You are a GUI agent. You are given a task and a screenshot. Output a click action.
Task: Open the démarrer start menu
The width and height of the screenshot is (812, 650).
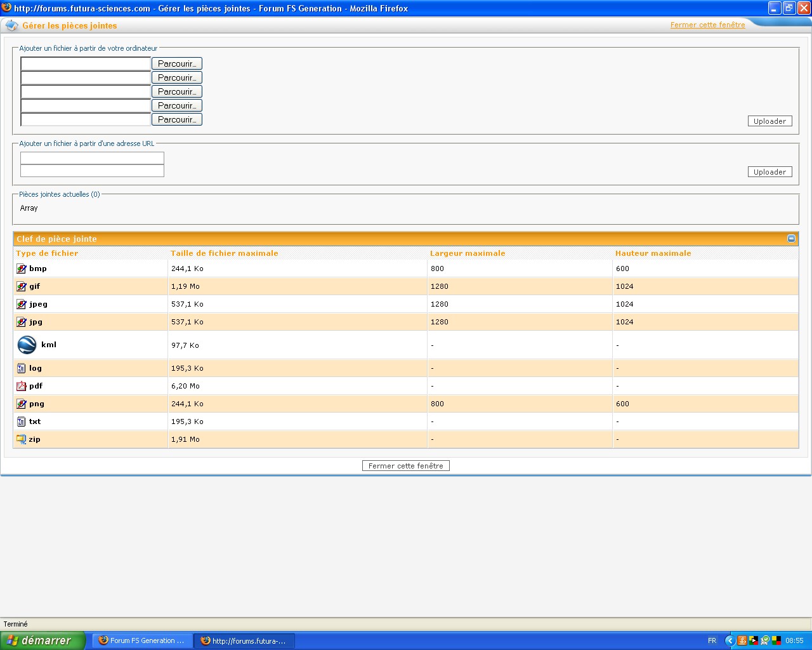click(43, 640)
